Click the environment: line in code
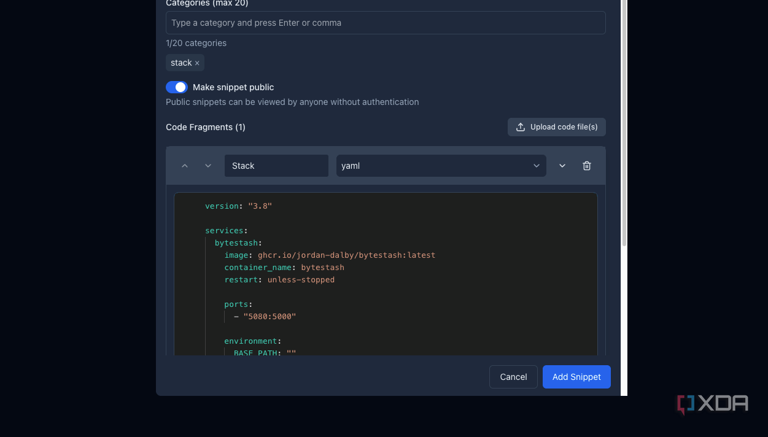This screenshot has height=437, width=768. pyautogui.click(x=253, y=341)
